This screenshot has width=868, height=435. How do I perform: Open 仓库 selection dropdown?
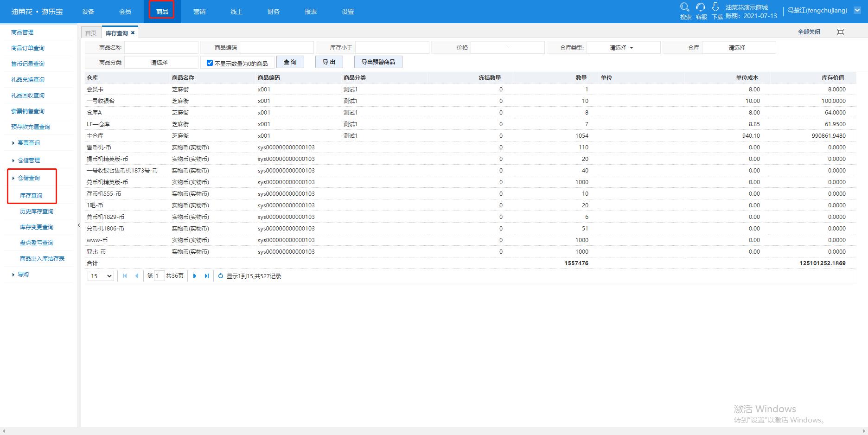click(x=739, y=48)
